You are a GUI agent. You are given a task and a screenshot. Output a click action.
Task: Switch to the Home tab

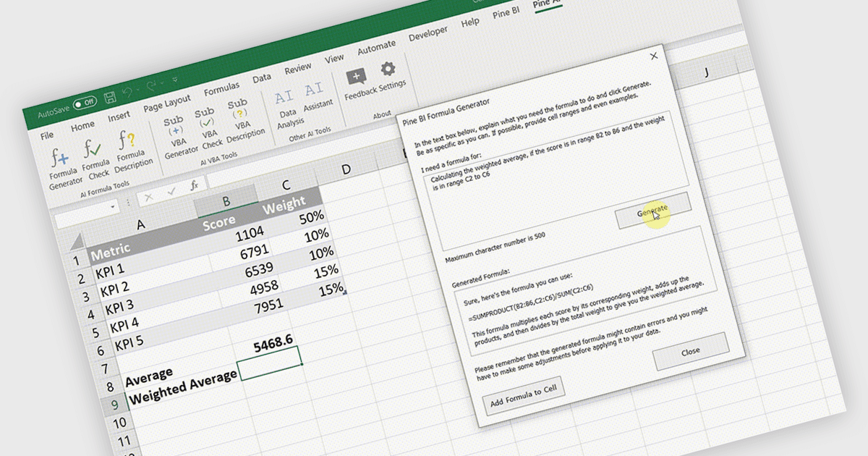coord(82,126)
